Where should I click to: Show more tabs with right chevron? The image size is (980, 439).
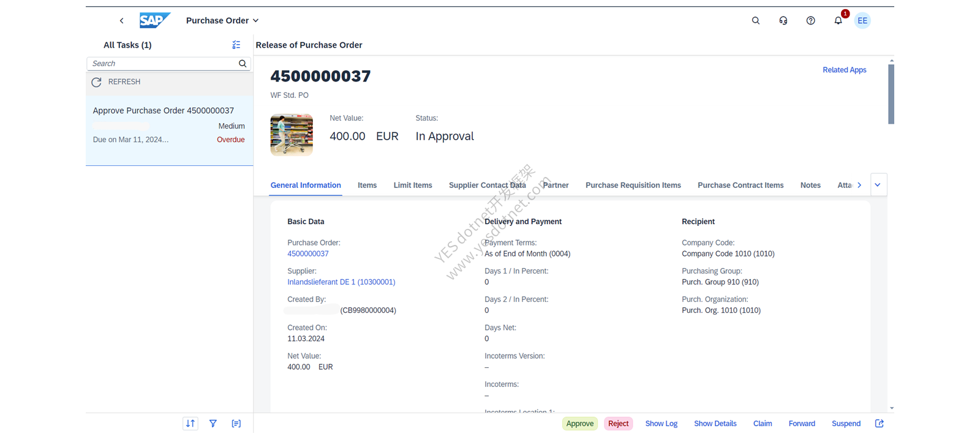(x=859, y=186)
